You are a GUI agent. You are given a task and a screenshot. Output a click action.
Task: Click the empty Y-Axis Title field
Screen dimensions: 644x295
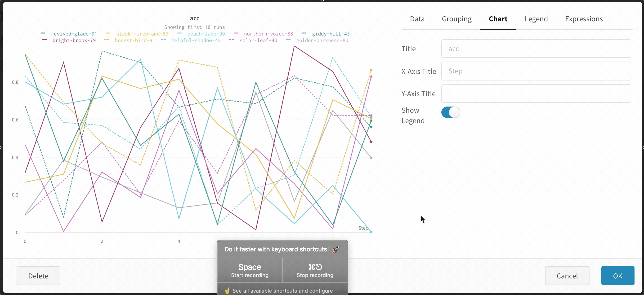pos(536,94)
